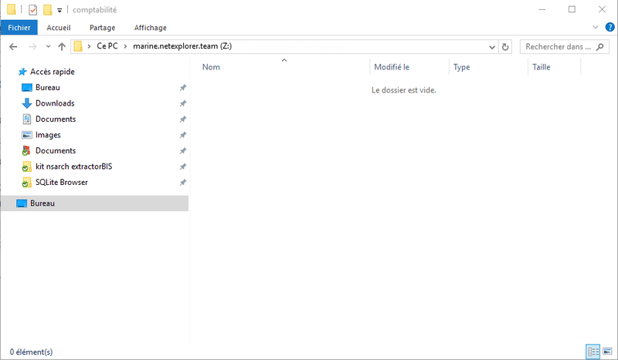
Task: Open Images in quick access
Action: pyautogui.click(x=48, y=135)
